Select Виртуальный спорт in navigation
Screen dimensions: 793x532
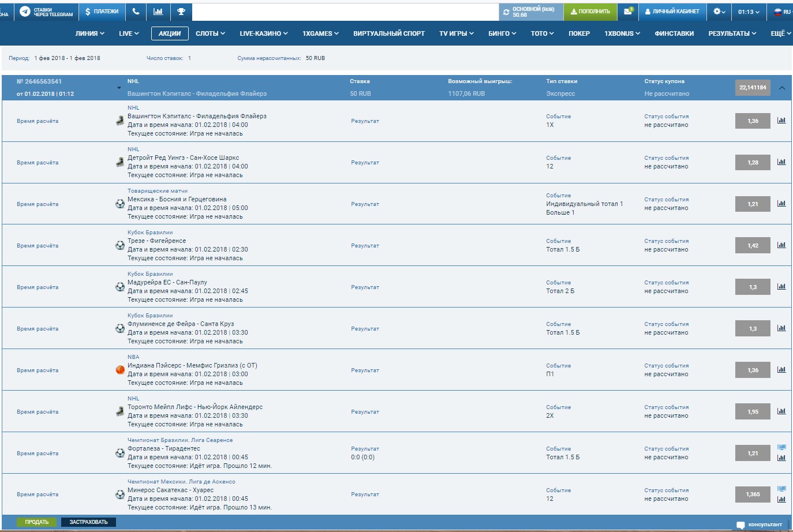(x=389, y=33)
